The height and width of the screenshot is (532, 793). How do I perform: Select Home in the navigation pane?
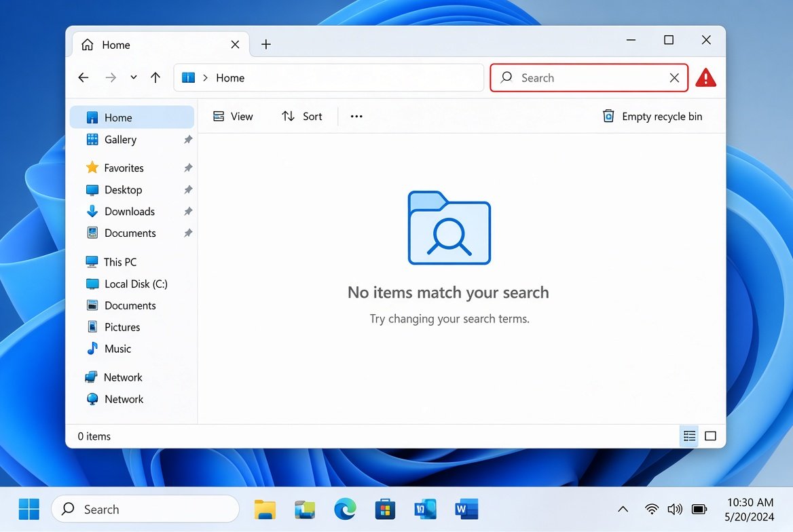132,117
